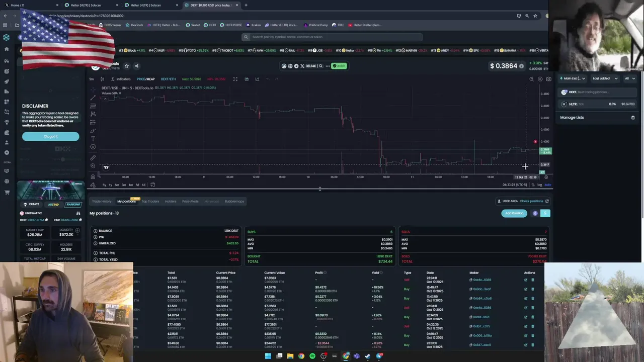This screenshot has width=644, height=362.
Task: Enter chart fullscreen mode
Action: [x=235, y=79]
